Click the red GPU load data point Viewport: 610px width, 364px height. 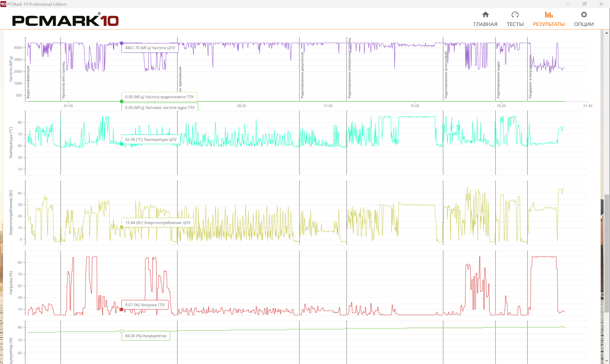tap(122, 309)
